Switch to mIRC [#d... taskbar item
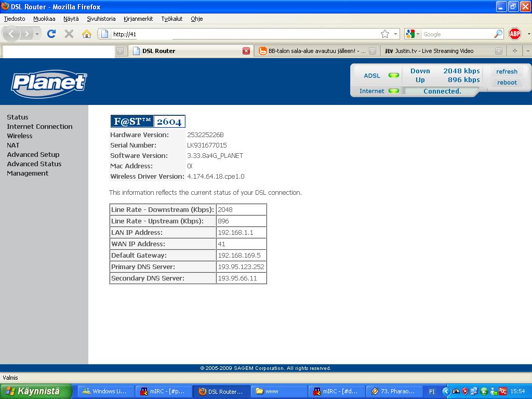 click(337, 392)
